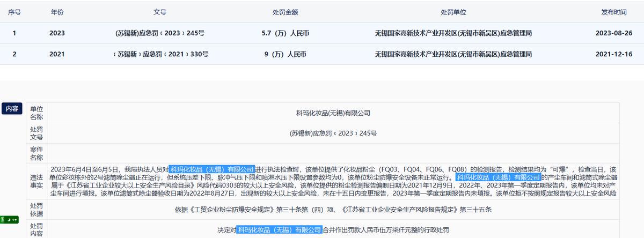Click the 处罚内容 field label
Viewport: 644px width, 238px height.
36,230
